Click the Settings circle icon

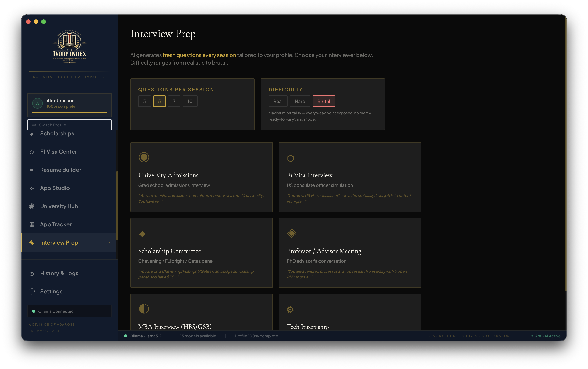[32, 291]
